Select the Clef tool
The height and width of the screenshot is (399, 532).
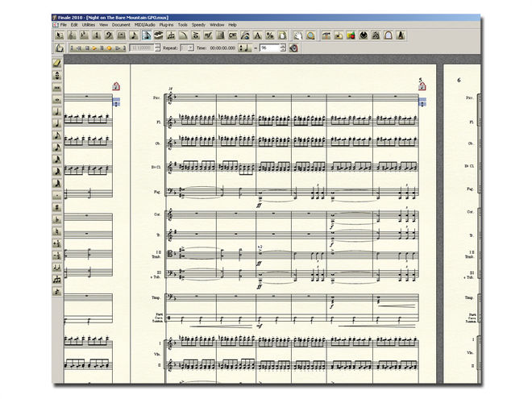coord(109,35)
